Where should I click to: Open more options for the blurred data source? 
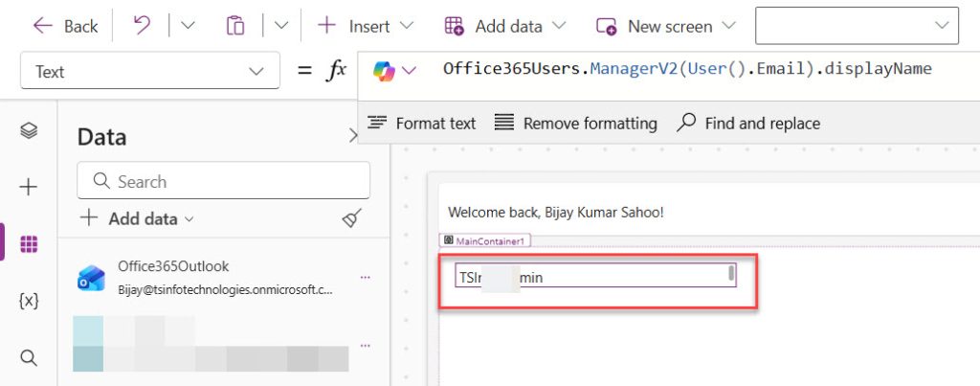click(x=366, y=346)
